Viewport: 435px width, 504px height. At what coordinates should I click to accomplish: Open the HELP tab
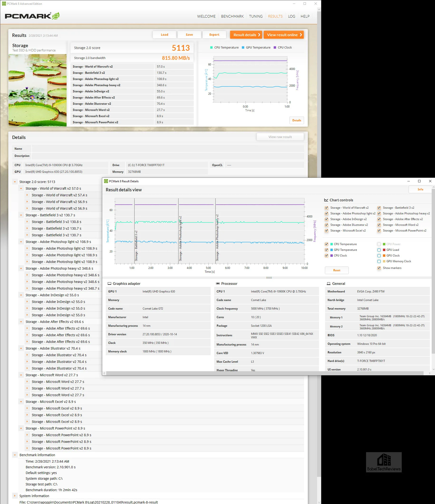click(305, 16)
